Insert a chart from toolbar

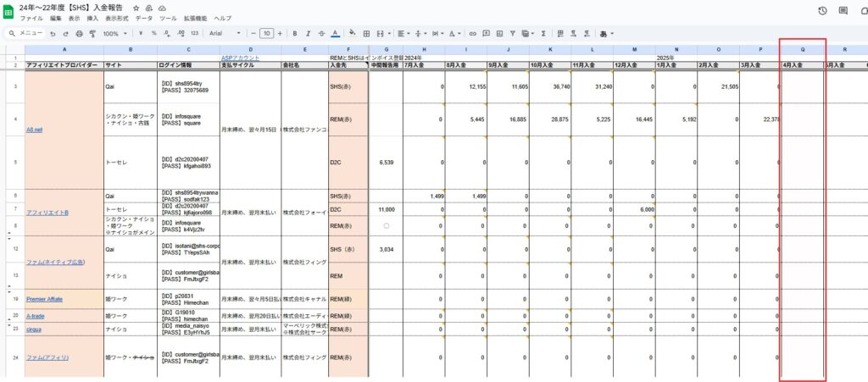pyautogui.click(x=499, y=34)
